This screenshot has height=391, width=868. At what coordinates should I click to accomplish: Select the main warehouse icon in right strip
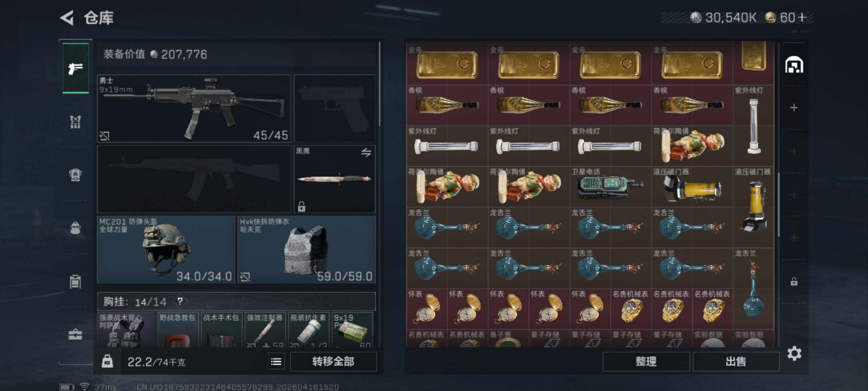[794, 65]
